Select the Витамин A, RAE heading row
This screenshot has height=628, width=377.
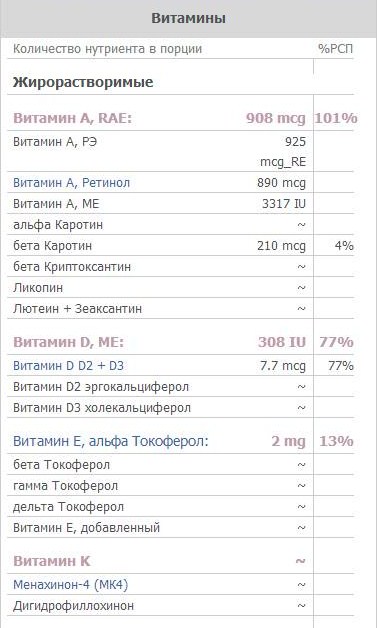coord(180,119)
